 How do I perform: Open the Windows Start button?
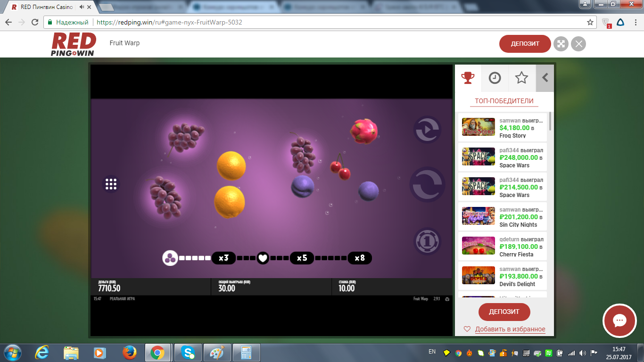[x=12, y=353]
